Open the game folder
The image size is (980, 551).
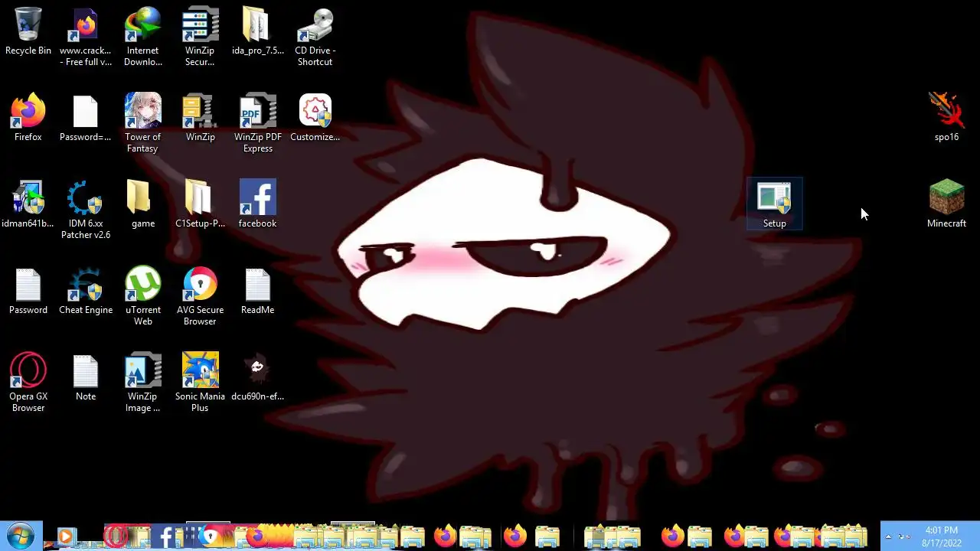point(143,204)
